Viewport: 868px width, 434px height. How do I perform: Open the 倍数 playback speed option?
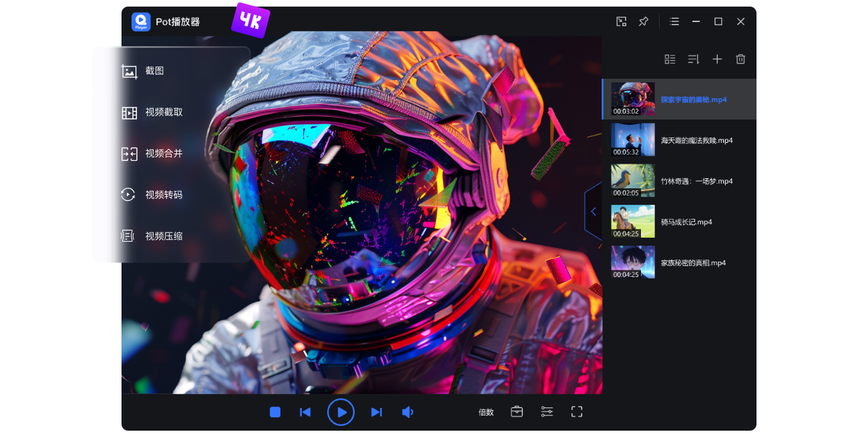(x=486, y=412)
